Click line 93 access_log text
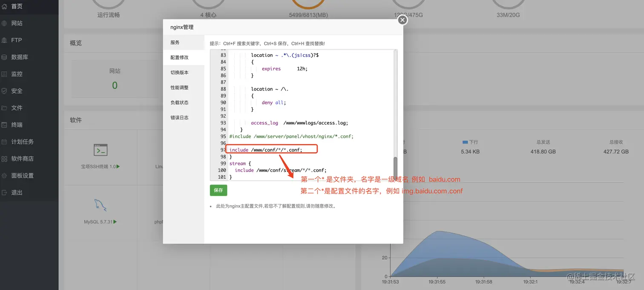The width and height of the screenshot is (644, 290). [x=299, y=123]
